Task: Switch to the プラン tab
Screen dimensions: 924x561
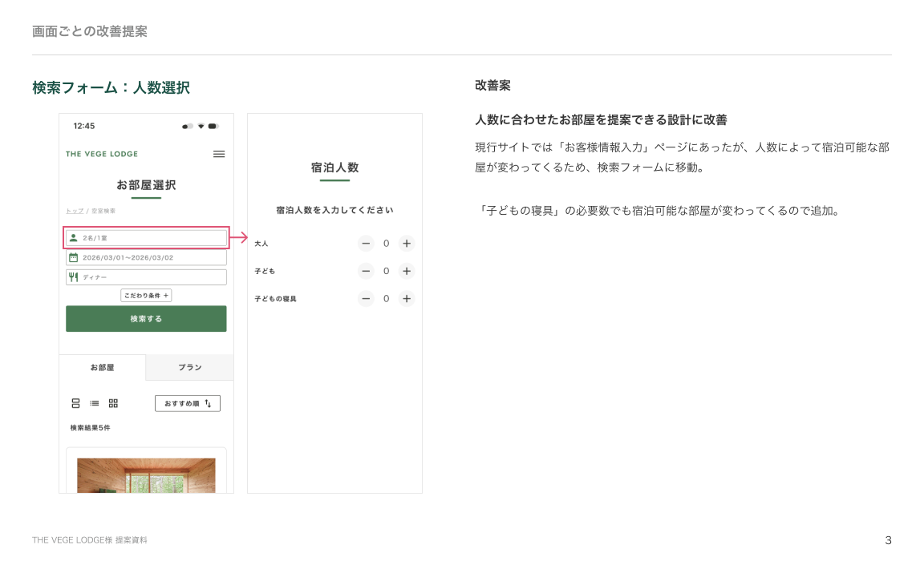Action: pyautogui.click(x=190, y=368)
